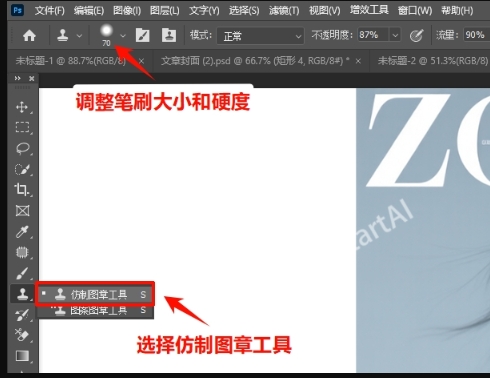Select the Spot Healing Brush tool
The height and width of the screenshot is (378, 490).
pyautogui.click(x=22, y=252)
